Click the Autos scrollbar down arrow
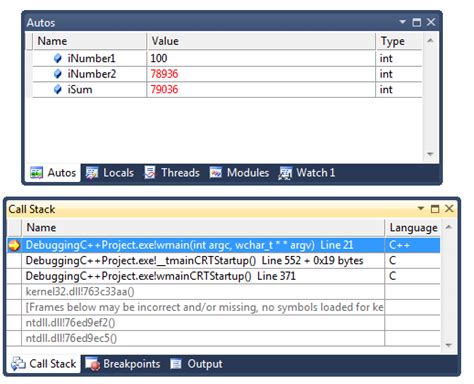The image size is (474, 384). pos(430,154)
